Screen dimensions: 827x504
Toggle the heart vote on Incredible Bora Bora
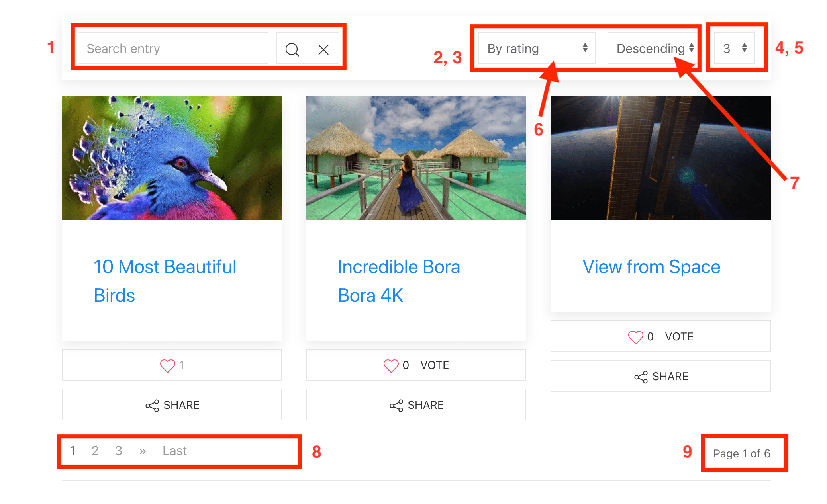coord(391,365)
